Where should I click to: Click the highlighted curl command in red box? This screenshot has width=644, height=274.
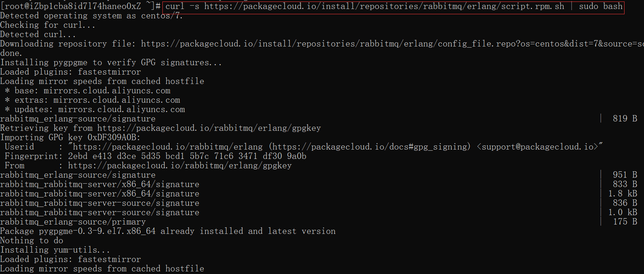[394, 7]
